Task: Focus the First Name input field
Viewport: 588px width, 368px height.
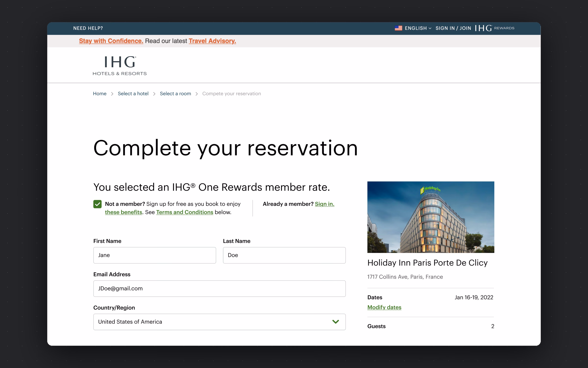Action: coord(155,255)
